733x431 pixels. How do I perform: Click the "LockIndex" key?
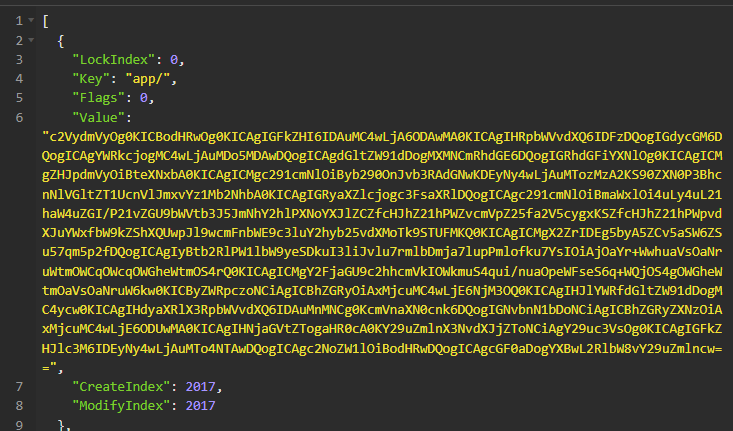(113, 59)
